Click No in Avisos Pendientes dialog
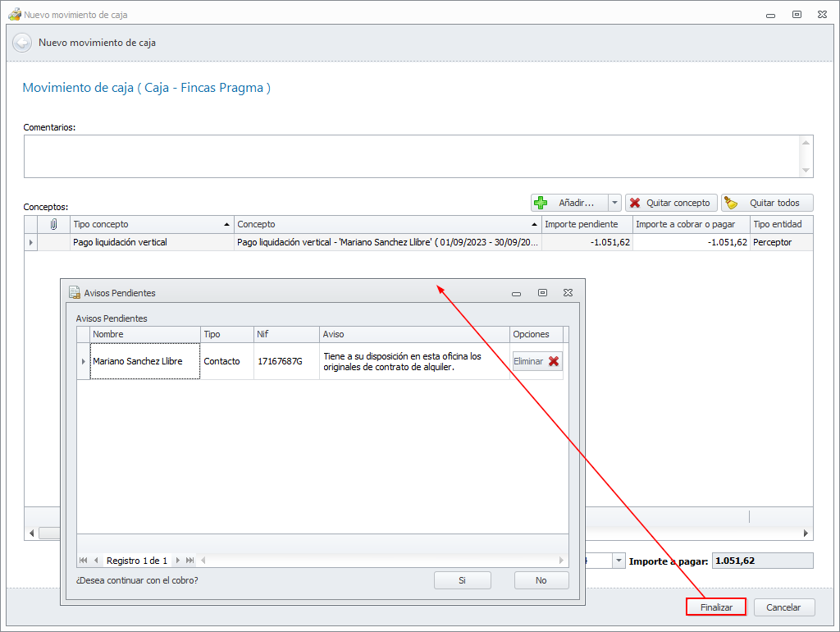The height and width of the screenshot is (632, 840). click(541, 580)
